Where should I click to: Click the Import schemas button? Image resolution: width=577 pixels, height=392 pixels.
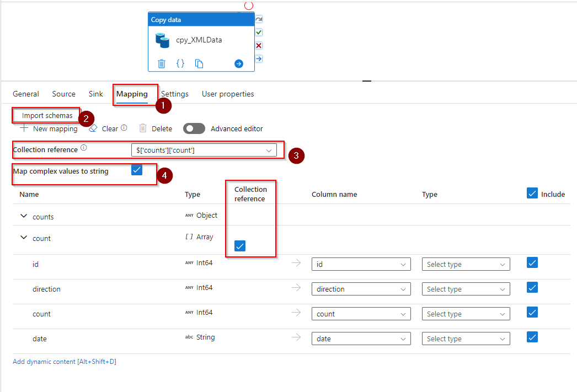47,115
